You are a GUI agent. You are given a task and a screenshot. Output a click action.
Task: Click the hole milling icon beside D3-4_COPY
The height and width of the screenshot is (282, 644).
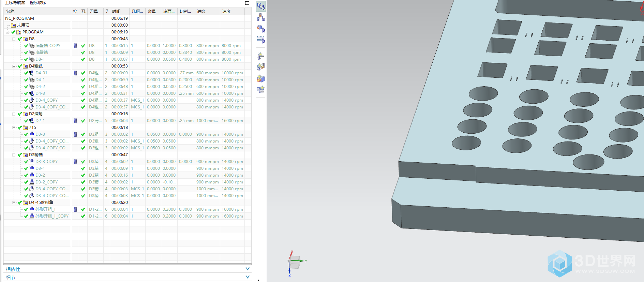point(32,100)
